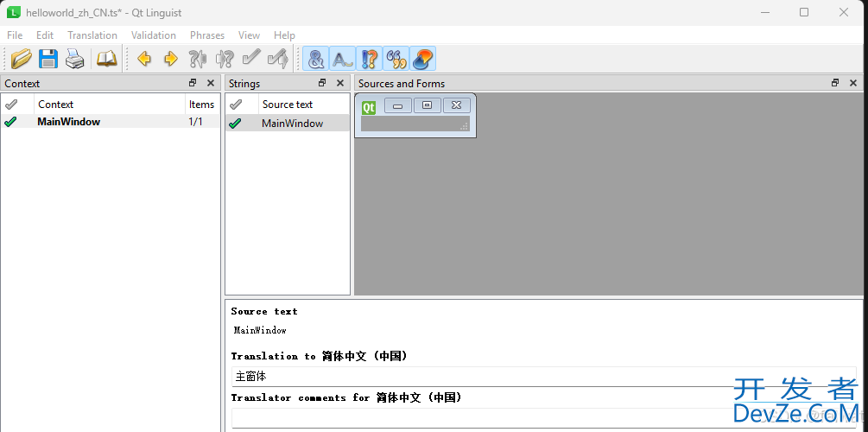Open the Validation menu

[x=154, y=35]
